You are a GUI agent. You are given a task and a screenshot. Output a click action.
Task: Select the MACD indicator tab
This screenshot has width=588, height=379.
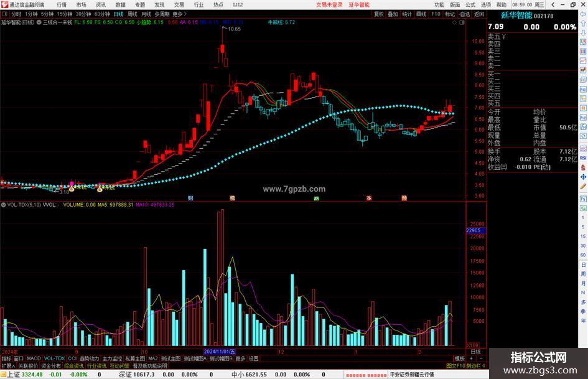pos(34,358)
